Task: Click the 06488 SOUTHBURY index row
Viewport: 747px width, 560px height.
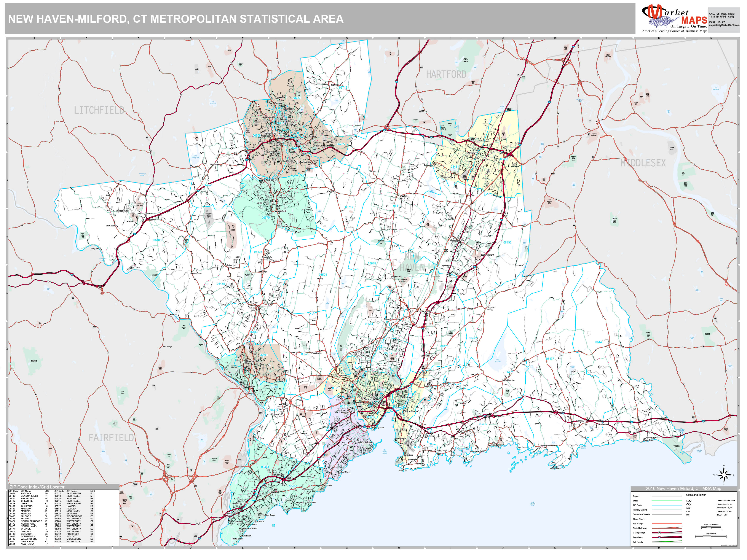Action: pyautogui.click(x=28, y=536)
